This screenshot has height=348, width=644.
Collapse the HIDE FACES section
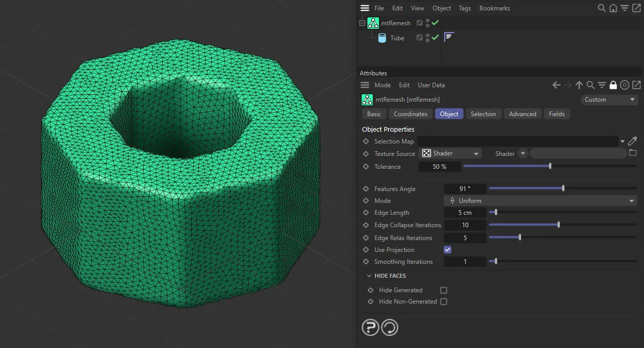click(x=369, y=275)
